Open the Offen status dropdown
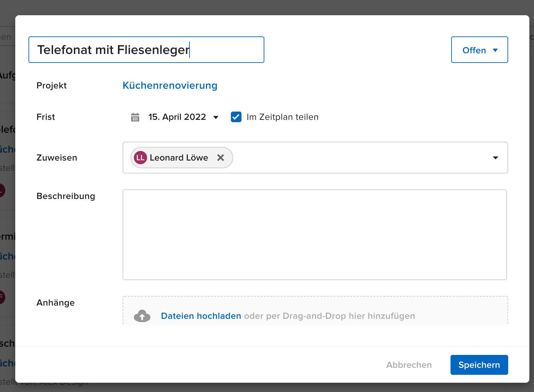This screenshot has height=392, width=534. (479, 50)
